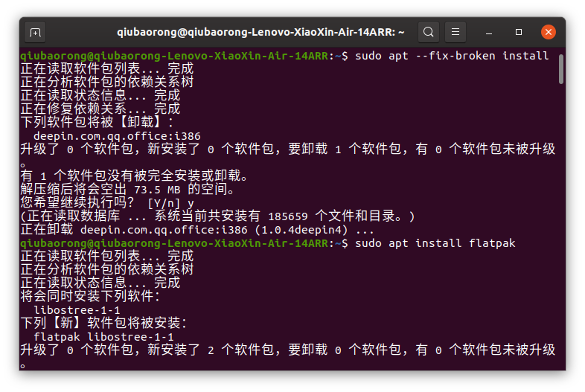Minimize the terminal window
This screenshot has height=392, width=585.
(489, 33)
